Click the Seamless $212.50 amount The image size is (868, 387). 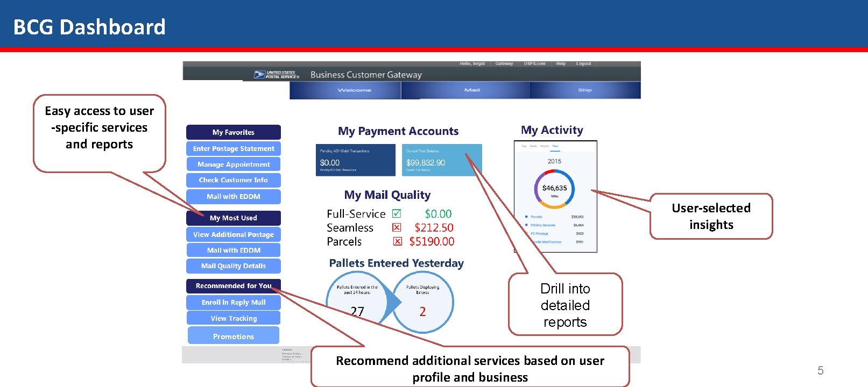434,228
